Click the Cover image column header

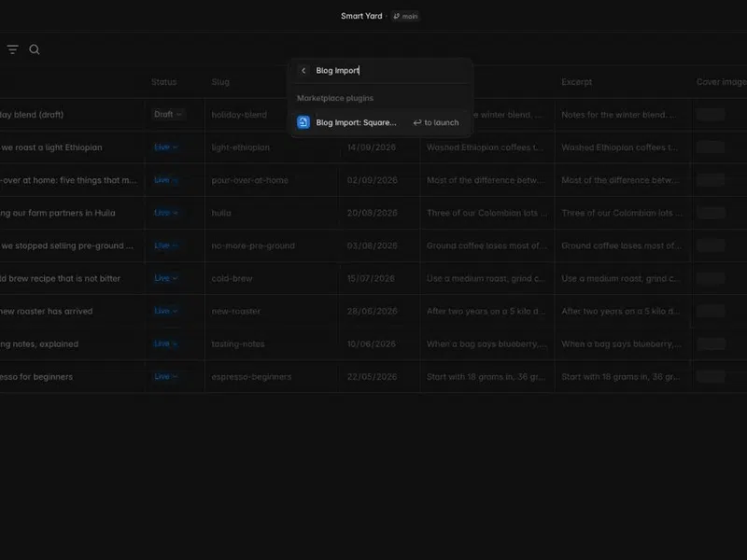coord(721,82)
